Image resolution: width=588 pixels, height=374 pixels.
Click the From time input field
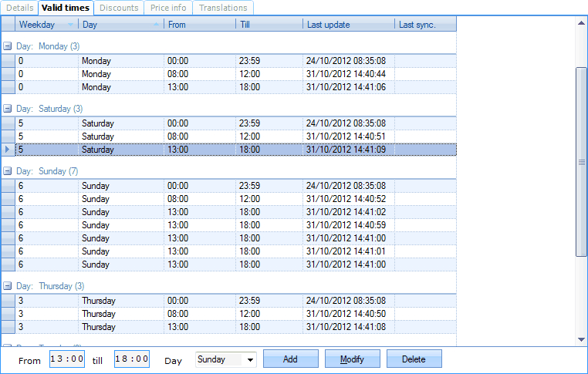point(67,359)
